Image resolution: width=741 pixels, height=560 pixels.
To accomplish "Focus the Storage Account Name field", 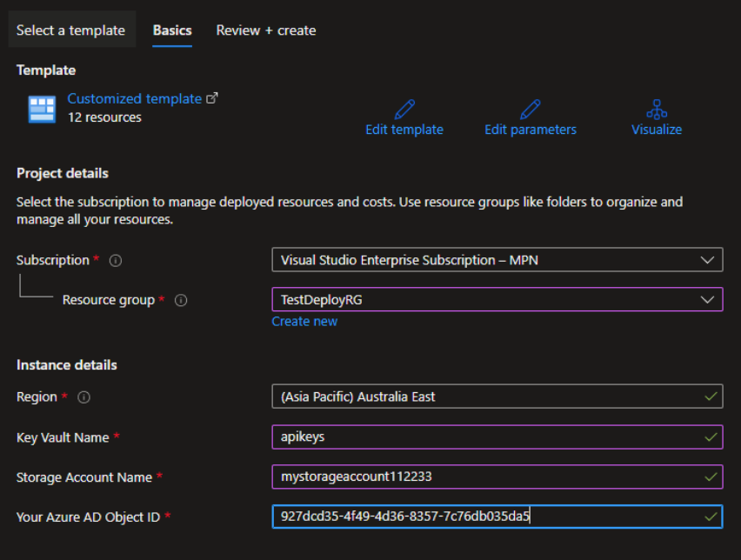I will tap(497, 477).
